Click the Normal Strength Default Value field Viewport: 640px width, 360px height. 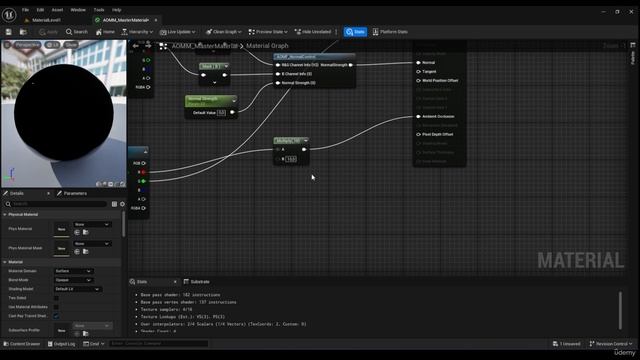pos(221,113)
